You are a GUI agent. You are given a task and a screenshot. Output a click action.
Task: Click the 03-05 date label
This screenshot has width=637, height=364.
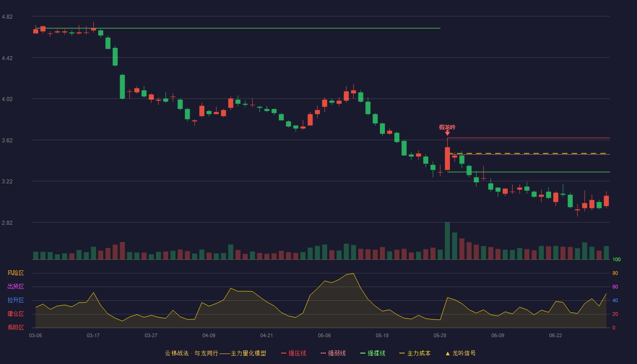(x=35, y=335)
